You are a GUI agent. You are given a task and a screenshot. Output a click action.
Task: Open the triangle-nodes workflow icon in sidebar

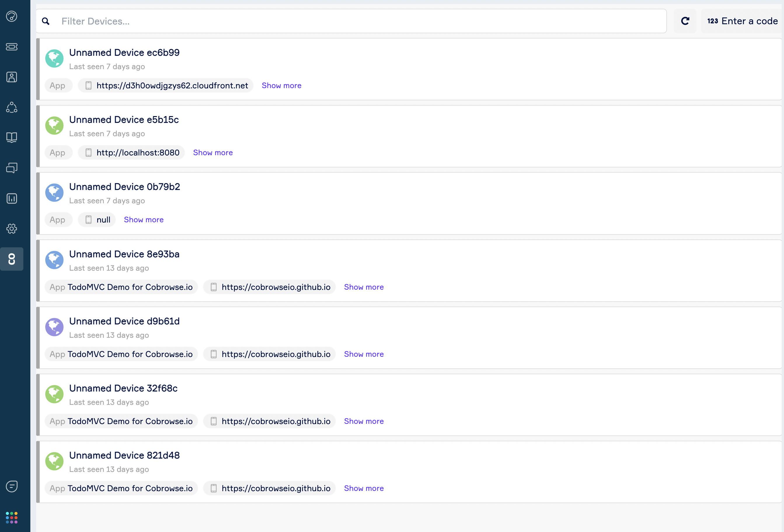(x=12, y=107)
